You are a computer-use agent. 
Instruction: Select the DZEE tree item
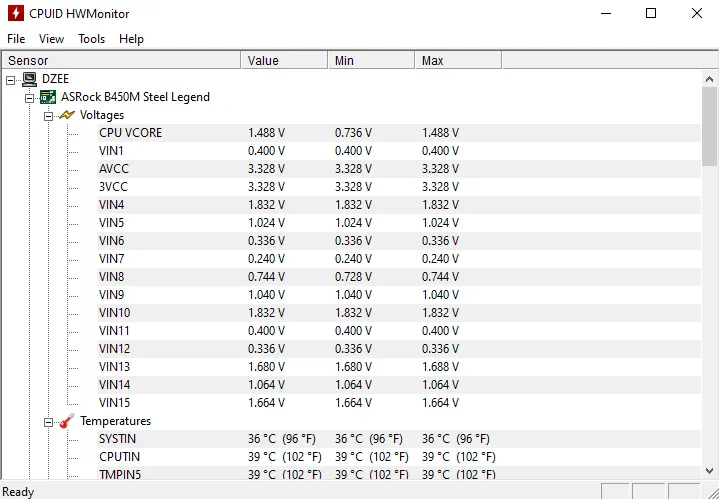(55, 79)
